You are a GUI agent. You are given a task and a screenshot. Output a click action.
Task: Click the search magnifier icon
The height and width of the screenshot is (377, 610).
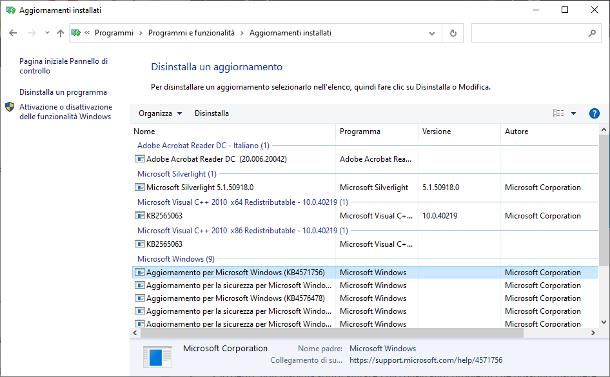pyautogui.click(x=592, y=33)
